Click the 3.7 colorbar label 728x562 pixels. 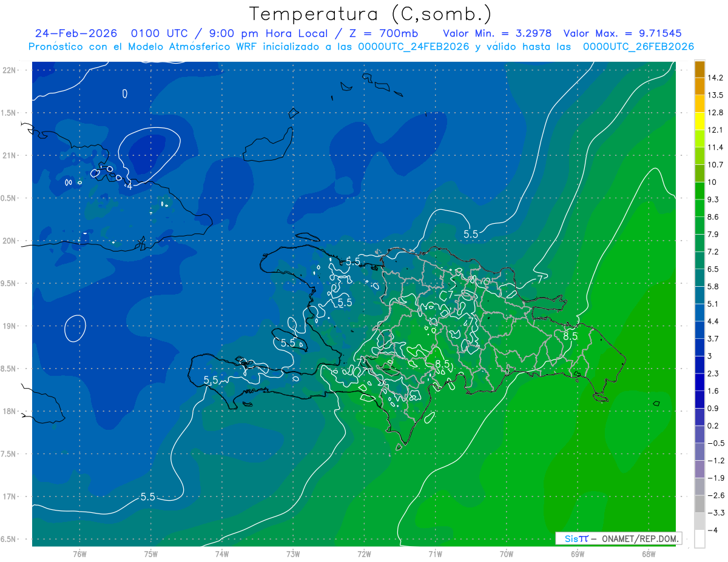tap(713, 338)
